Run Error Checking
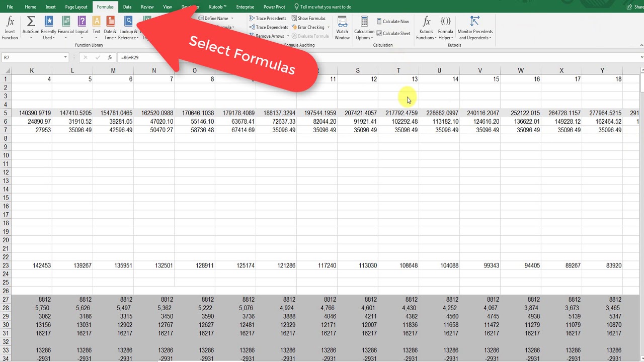644x362 pixels. (x=308, y=28)
